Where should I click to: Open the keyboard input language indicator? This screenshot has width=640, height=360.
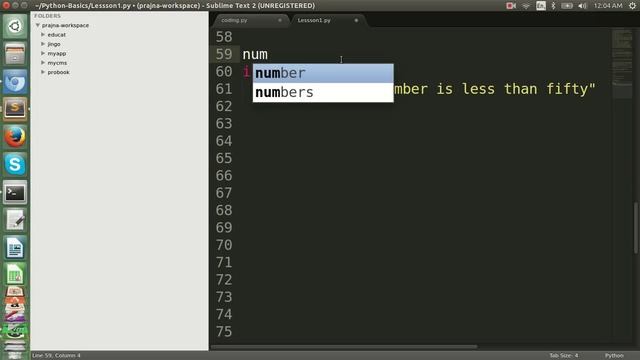point(541,6)
